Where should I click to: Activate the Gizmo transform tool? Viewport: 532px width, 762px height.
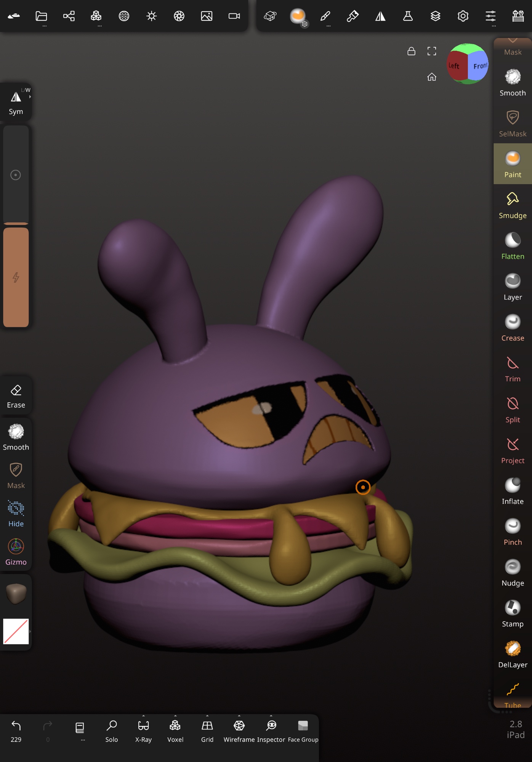coord(16,552)
